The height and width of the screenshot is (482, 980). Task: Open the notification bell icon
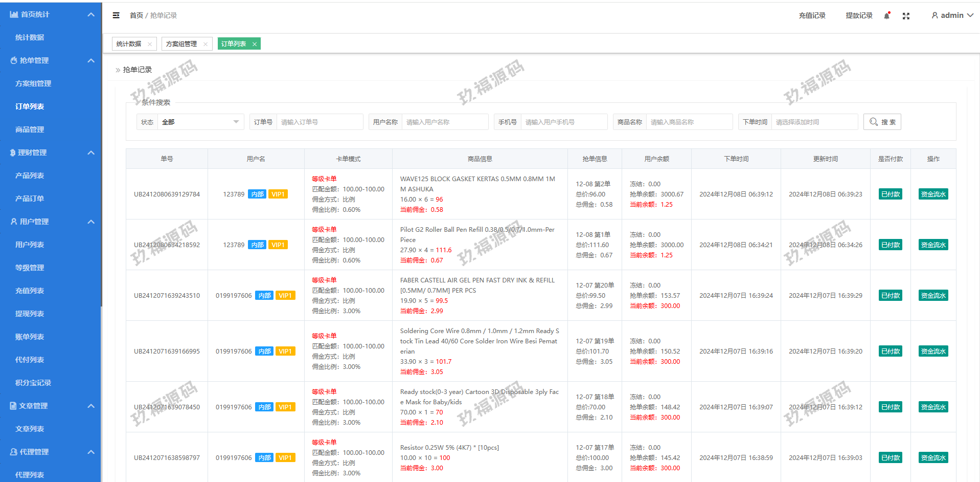click(x=887, y=16)
